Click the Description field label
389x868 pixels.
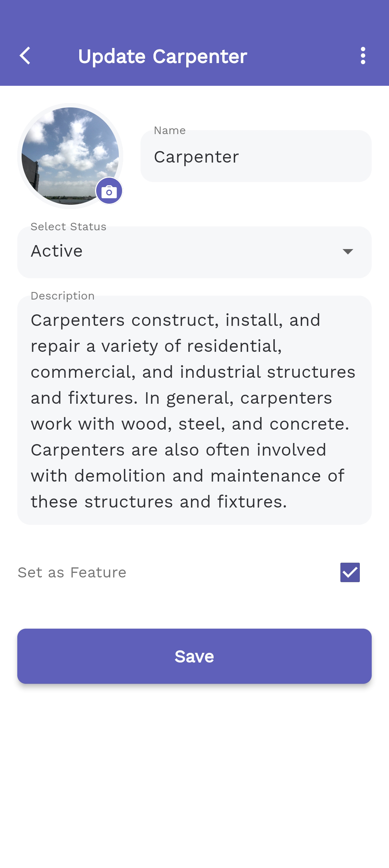pos(63,296)
